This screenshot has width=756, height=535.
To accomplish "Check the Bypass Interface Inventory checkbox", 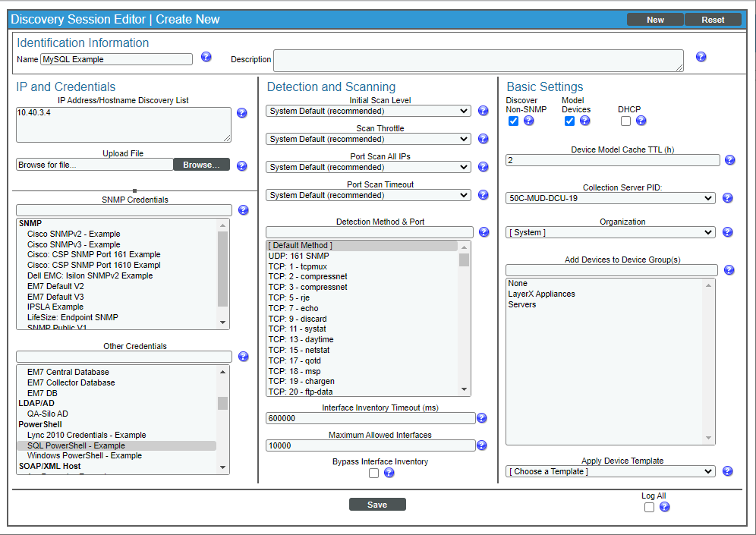I will (x=373, y=473).
